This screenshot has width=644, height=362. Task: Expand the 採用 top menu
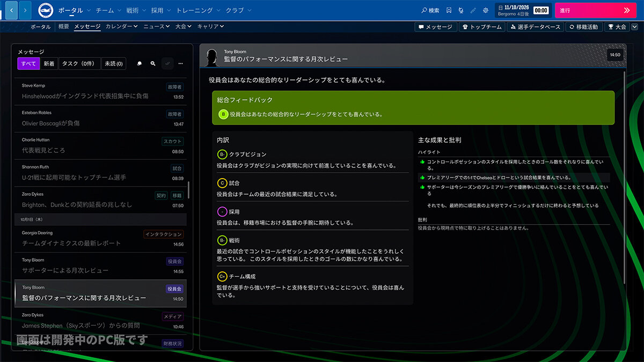click(160, 10)
